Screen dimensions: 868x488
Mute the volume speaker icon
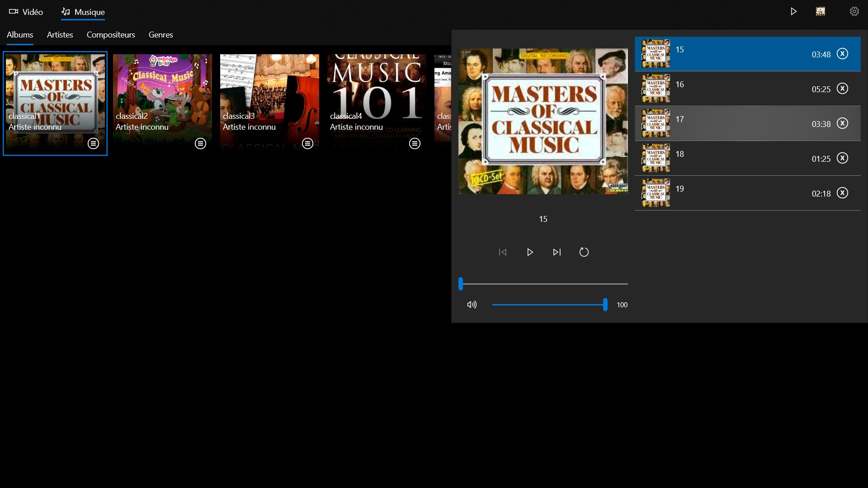(472, 305)
